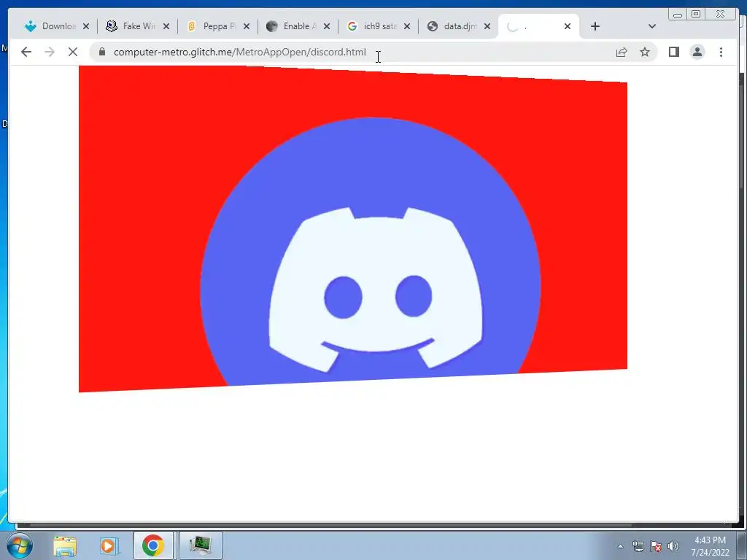Go back to the previous page
This screenshot has height=560, width=747.
click(x=26, y=52)
